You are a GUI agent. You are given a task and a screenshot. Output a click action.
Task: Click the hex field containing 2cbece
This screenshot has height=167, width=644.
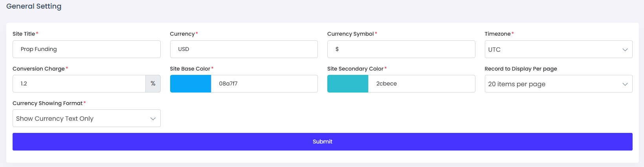[421, 83]
